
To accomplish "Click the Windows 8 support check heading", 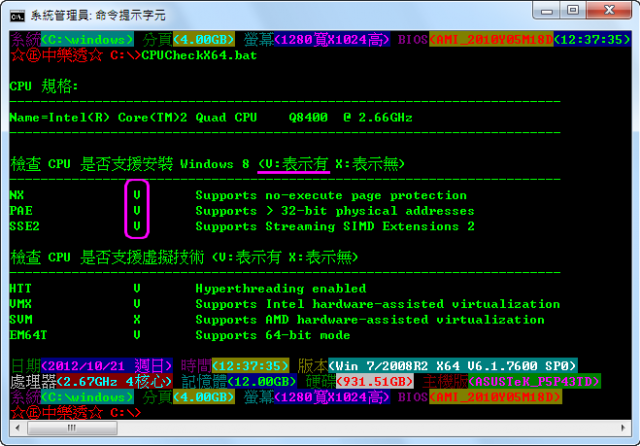I will (207, 164).
